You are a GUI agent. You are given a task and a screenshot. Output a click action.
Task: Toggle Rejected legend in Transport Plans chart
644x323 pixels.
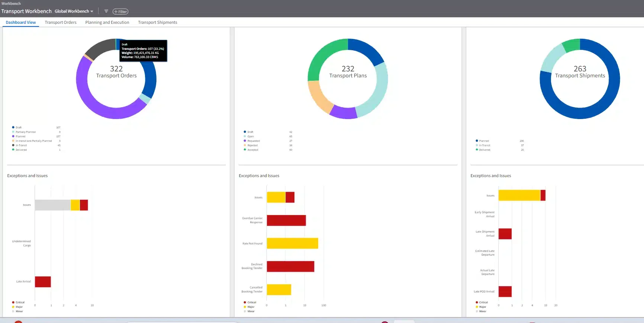pos(251,145)
